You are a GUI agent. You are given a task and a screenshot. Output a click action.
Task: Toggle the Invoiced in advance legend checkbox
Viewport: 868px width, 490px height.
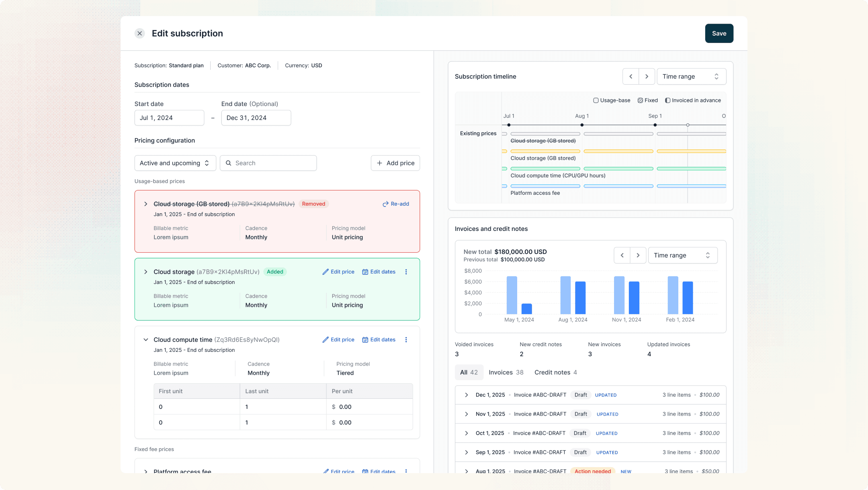pos(667,100)
